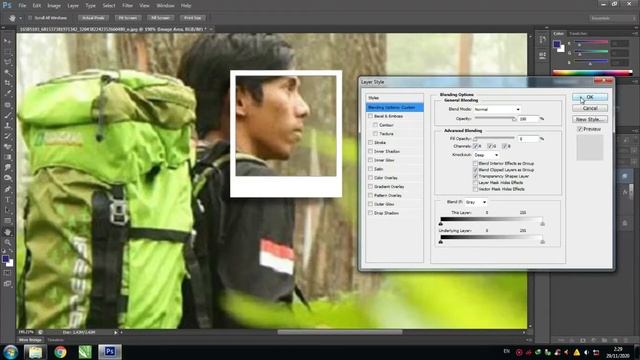Open Hand tool preset picker arrow
Image resolution: width=640 pixels, height=360 pixels.
(20, 18)
